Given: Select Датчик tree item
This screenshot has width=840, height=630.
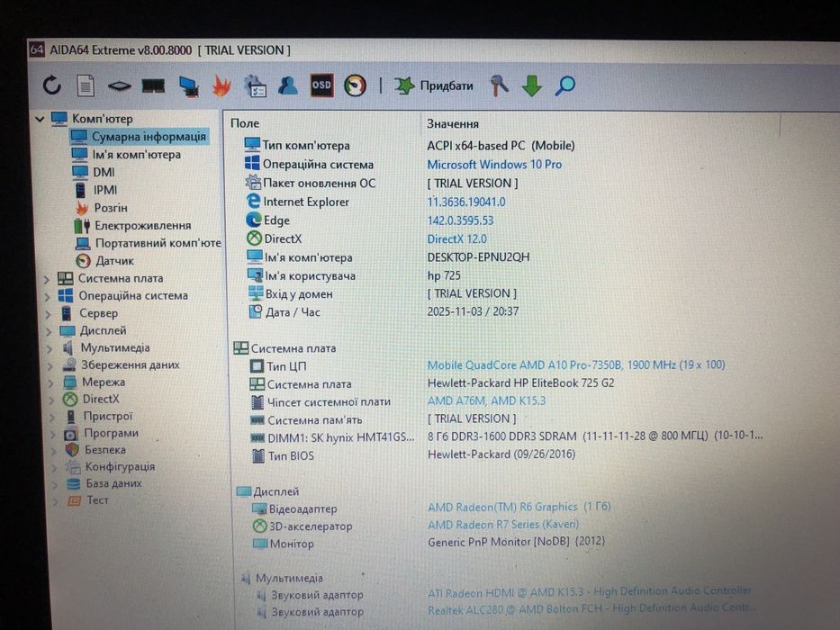Looking at the screenshot, I should tap(114, 260).
